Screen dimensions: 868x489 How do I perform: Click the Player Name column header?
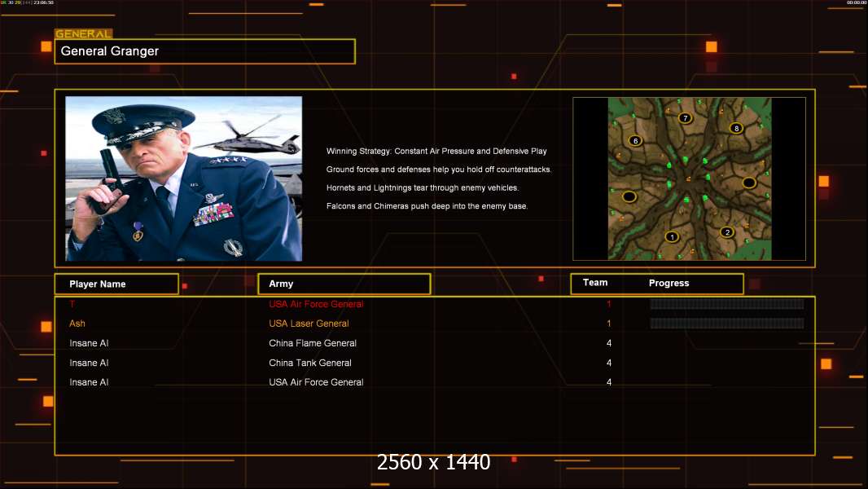click(x=116, y=284)
